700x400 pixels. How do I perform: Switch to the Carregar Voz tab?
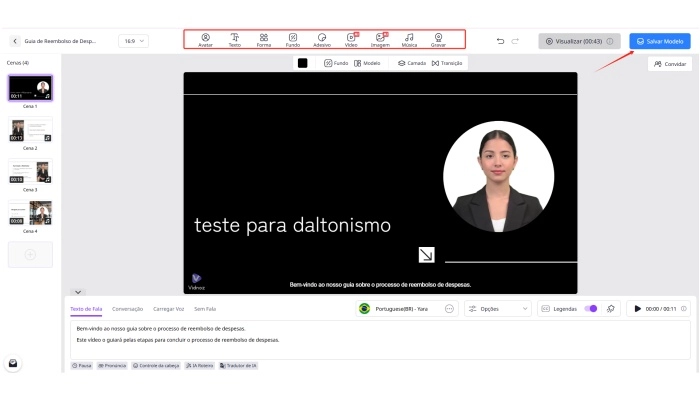click(x=169, y=309)
